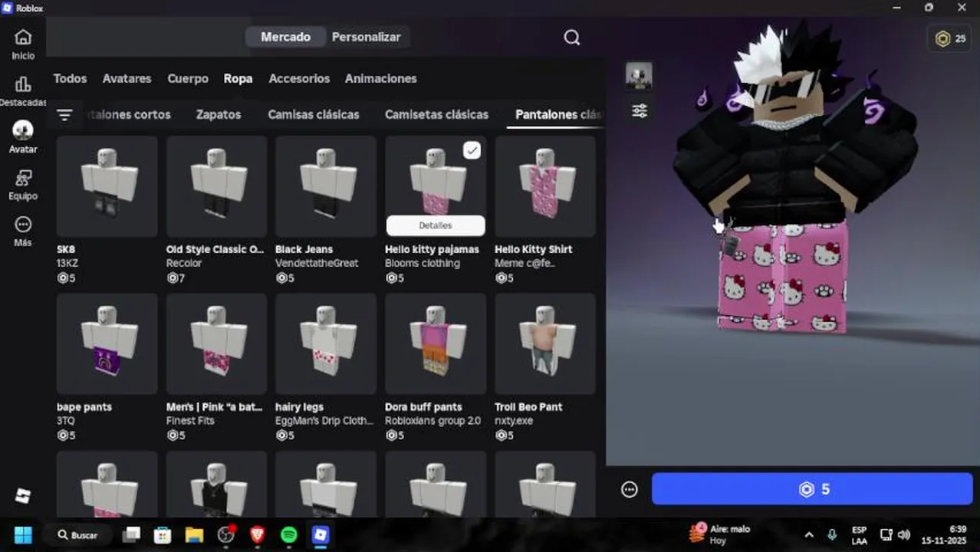Open Zapatos subcategory

[219, 114]
